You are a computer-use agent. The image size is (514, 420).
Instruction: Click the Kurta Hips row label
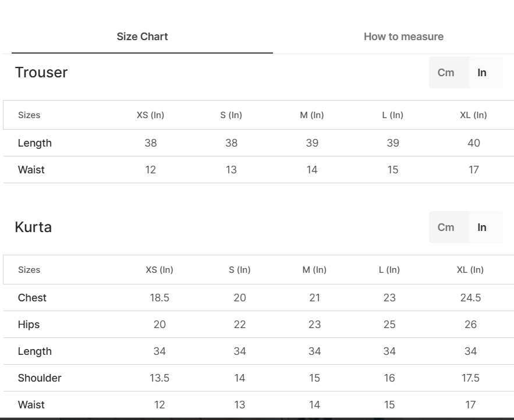point(29,325)
